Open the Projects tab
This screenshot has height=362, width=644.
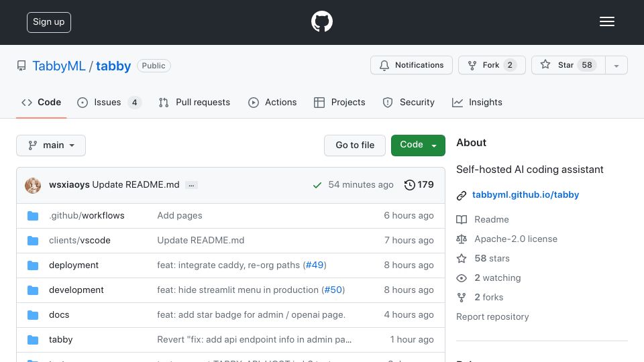click(x=339, y=102)
